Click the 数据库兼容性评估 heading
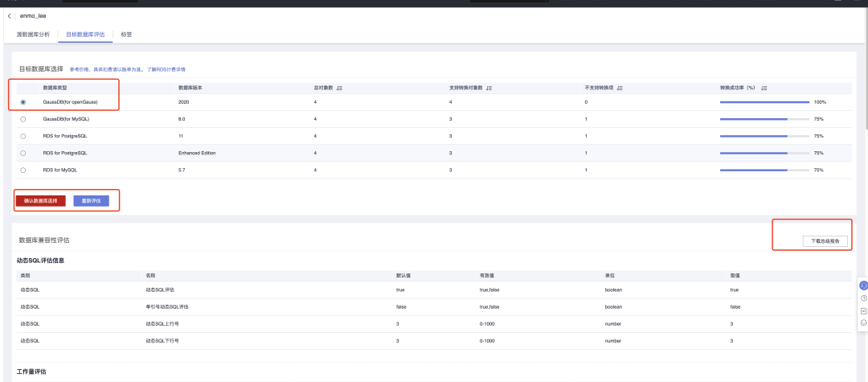Screen dimensions: 868x382 pos(44,240)
